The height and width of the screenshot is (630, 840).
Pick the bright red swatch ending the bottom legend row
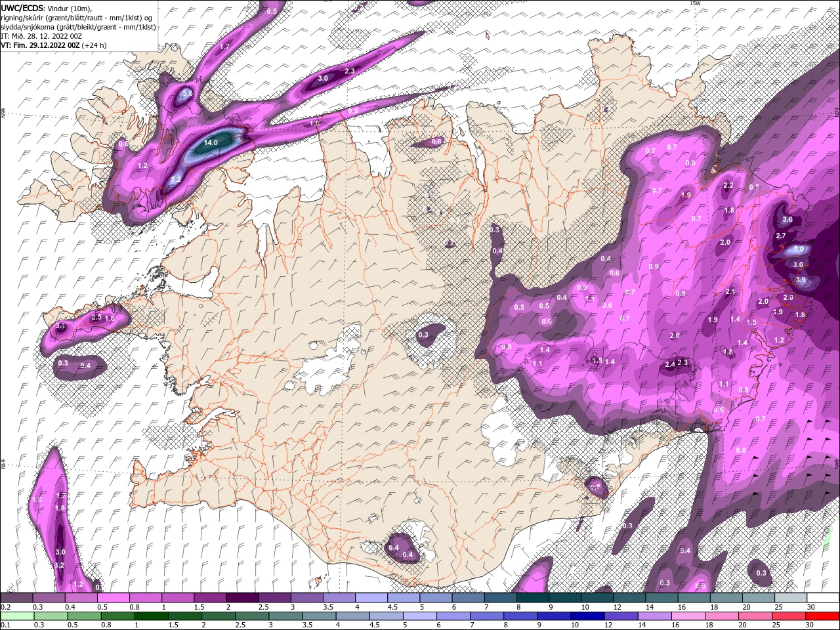point(821,616)
